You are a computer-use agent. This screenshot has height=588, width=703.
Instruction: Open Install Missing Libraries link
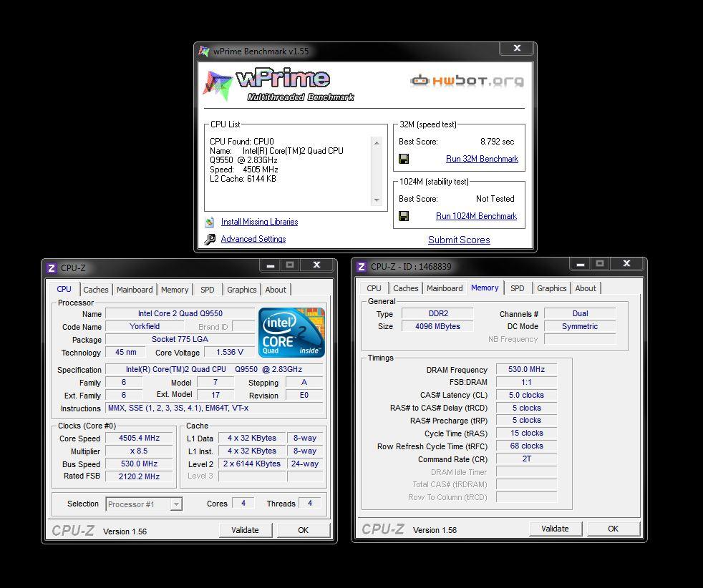[259, 222]
